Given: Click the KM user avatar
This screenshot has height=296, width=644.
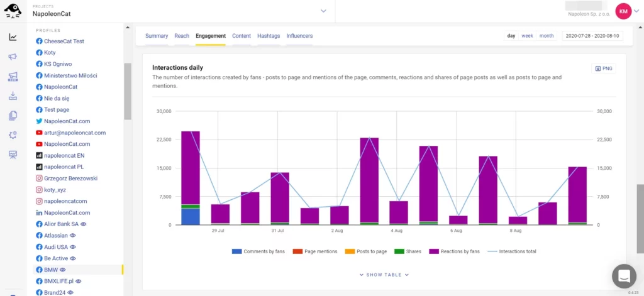Looking at the screenshot, I should (623, 11).
